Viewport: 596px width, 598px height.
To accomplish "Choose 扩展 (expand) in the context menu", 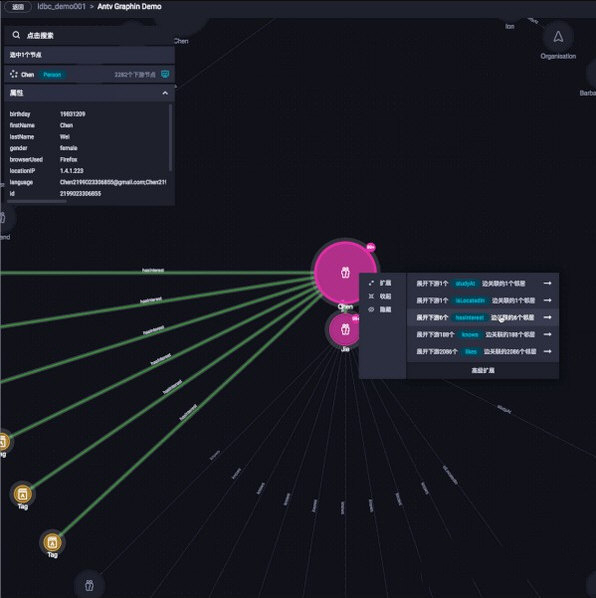I will 380,283.
